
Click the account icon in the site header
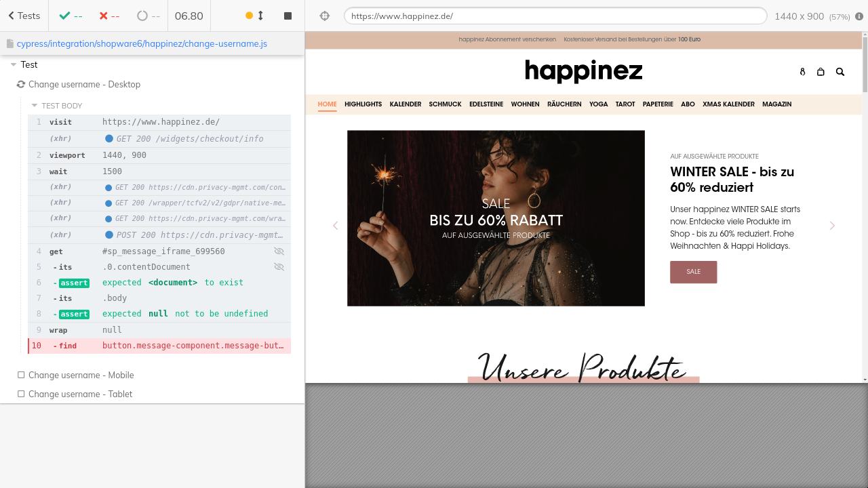coord(802,71)
